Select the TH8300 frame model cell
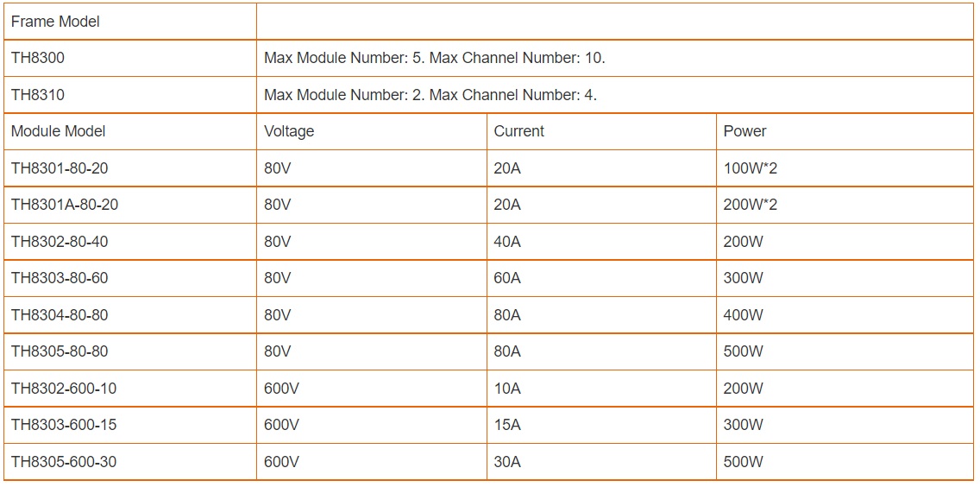Screen dimensions: 980x487 [x=130, y=58]
